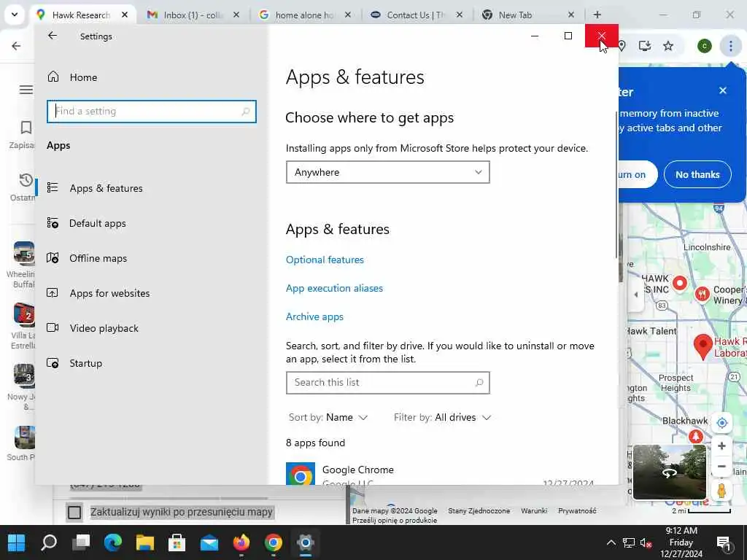Expand the Sort by Name dropdown
This screenshot has width=747, height=560.
pos(328,418)
